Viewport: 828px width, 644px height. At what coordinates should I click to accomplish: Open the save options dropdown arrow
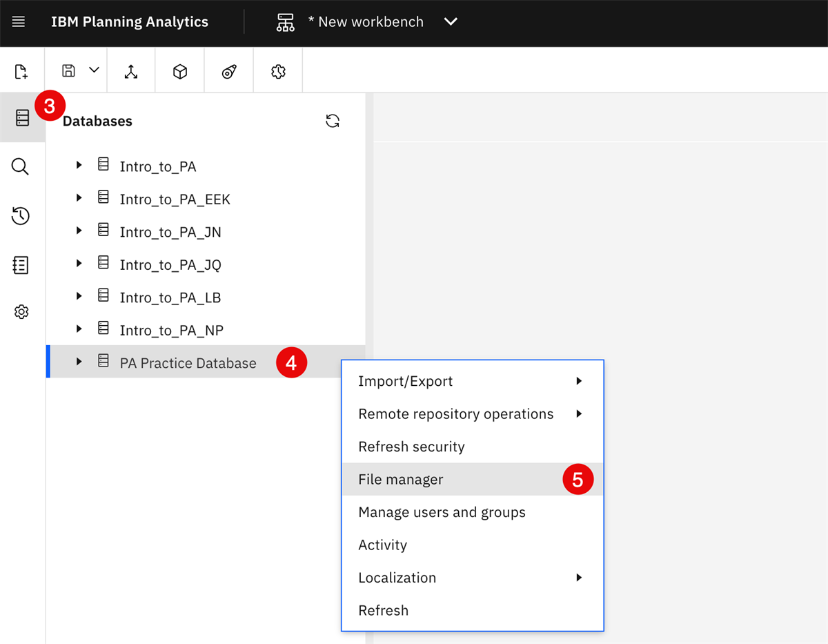point(95,70)
